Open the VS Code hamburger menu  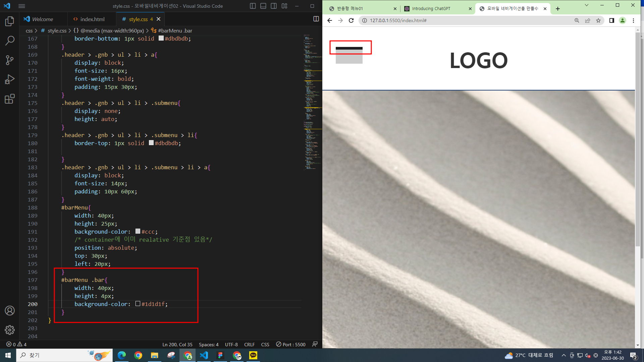(x=22, y=6)
